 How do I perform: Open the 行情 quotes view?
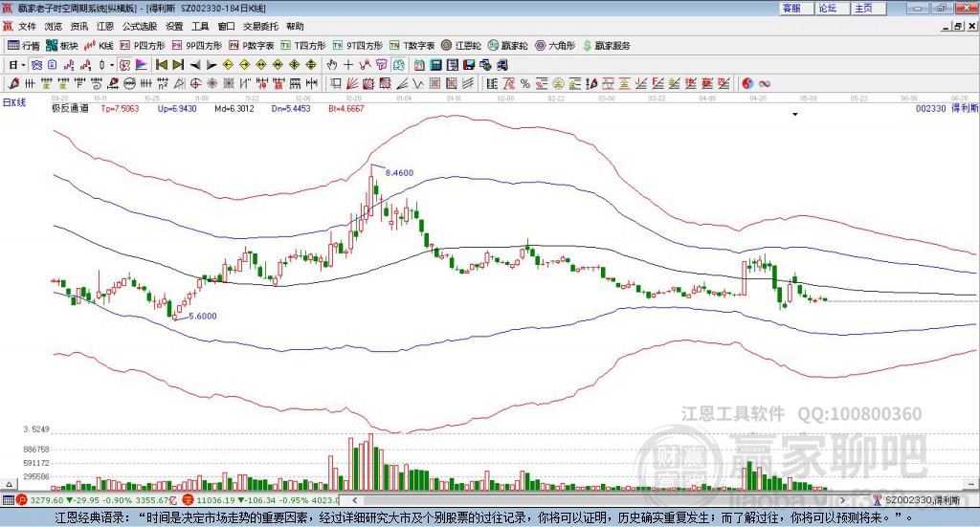click(23, 46)
